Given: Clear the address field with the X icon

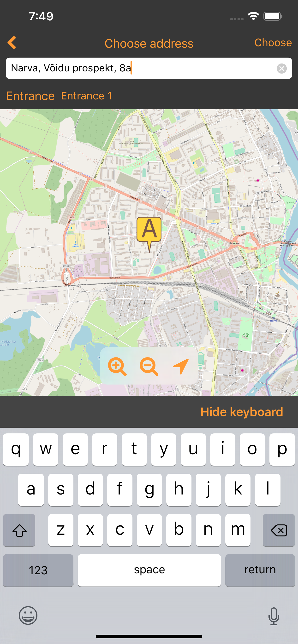Looking at the screenshot, I should (x=281, y=68).
